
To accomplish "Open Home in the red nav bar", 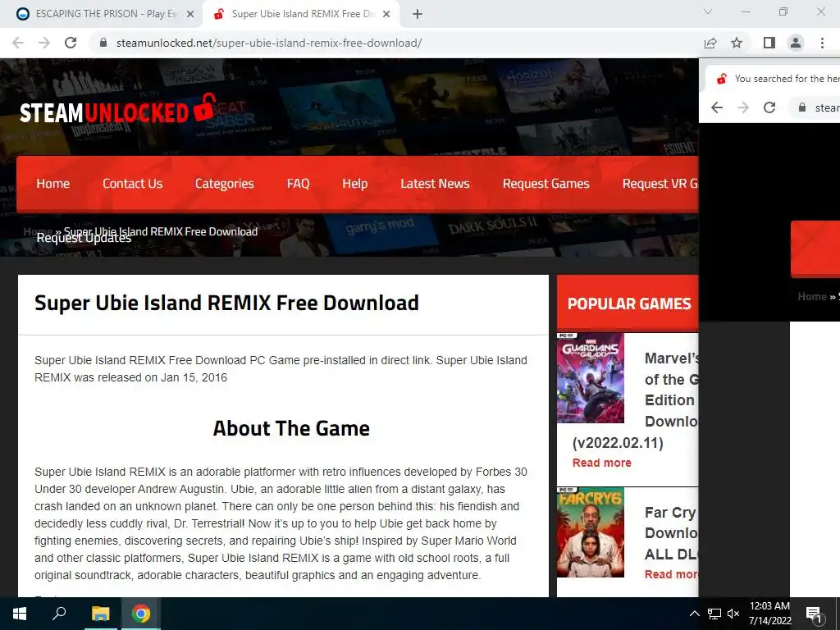I will [x=53, y=184].
